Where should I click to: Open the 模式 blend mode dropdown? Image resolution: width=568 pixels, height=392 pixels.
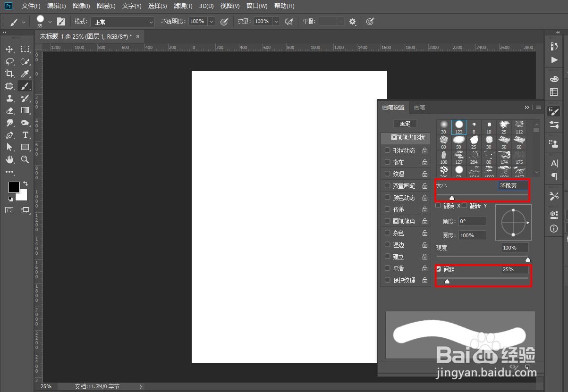point(123,22)
